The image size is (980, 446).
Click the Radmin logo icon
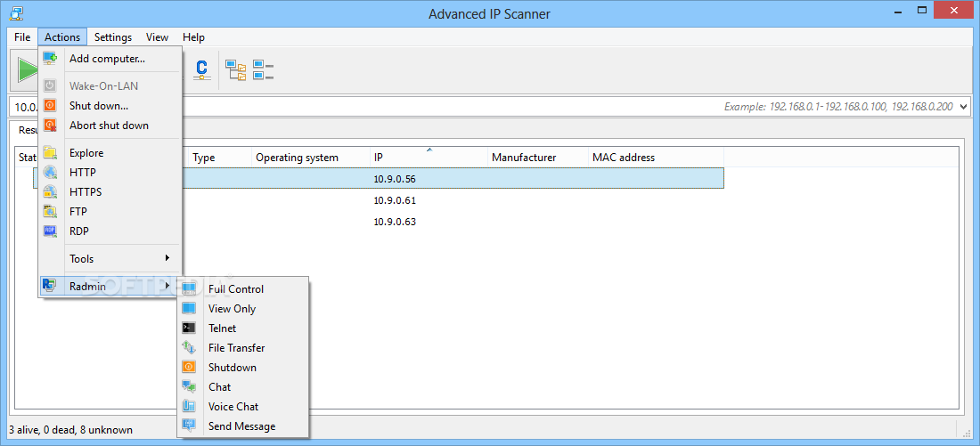pyautogui.click(x=49, y=286)
